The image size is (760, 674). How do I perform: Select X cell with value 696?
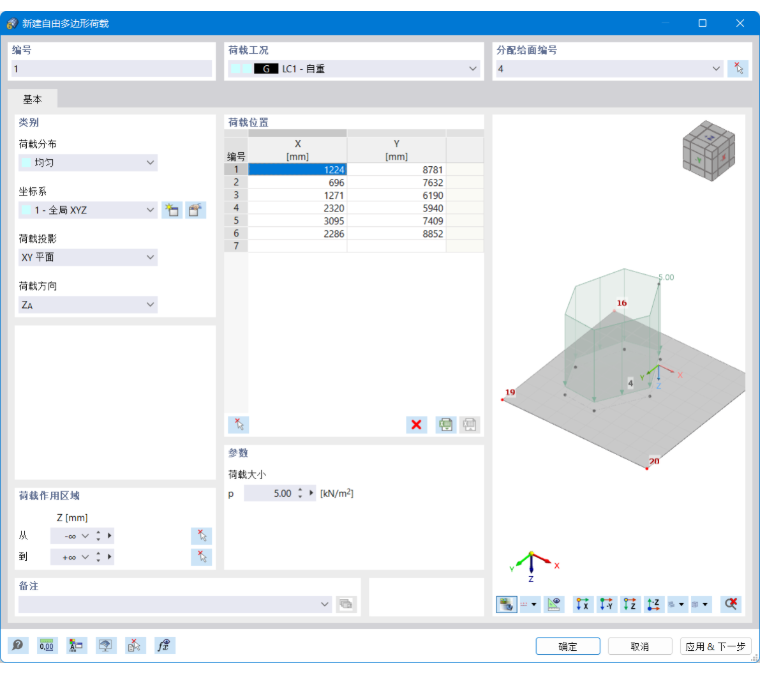(x=298, y=182)
